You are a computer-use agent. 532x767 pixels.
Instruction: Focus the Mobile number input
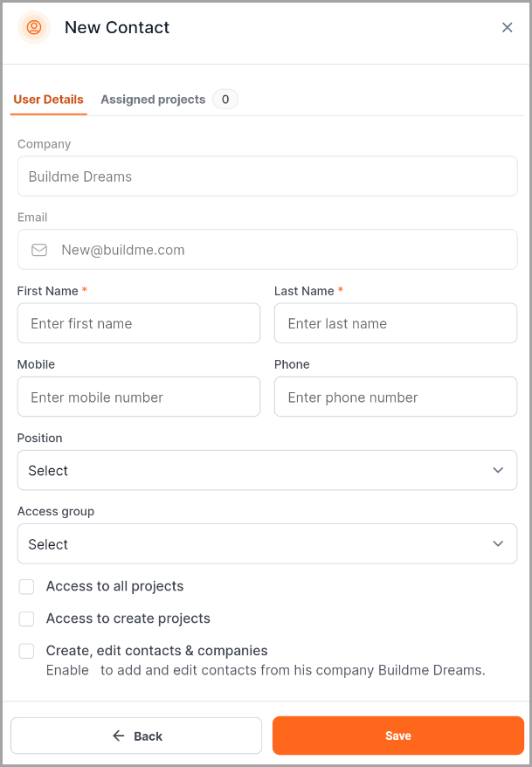point(139,397)
